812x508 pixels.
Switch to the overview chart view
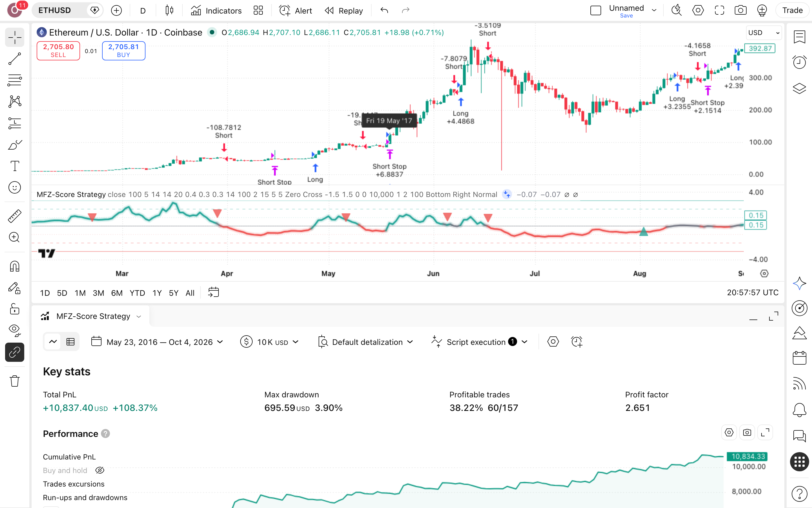53,342
